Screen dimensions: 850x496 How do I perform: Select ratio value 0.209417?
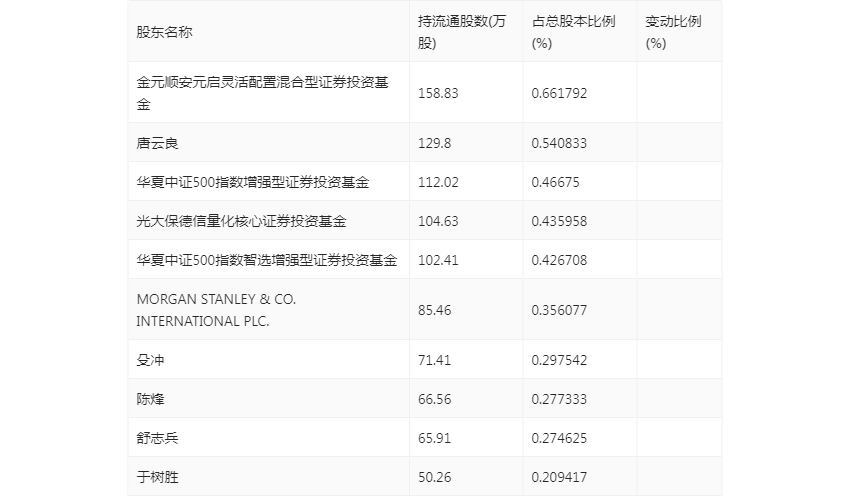[x=559, y=477]
